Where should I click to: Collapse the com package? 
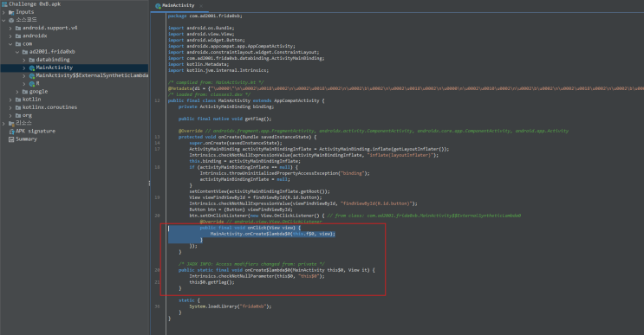click(10, 44)
